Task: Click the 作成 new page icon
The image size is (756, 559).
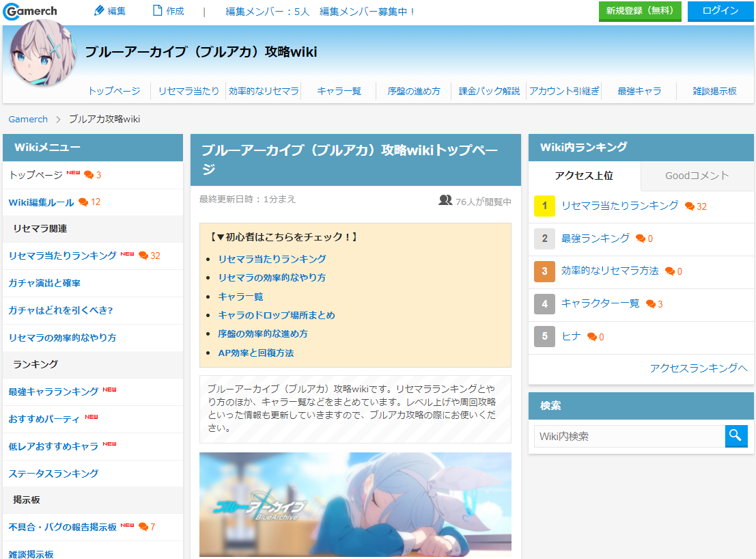Action: tap(157, 11)
